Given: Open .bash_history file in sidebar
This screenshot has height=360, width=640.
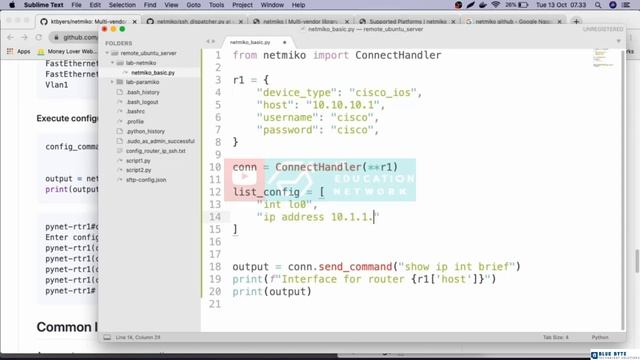Looking at the screenshot, I should click(x=142, y=92).
